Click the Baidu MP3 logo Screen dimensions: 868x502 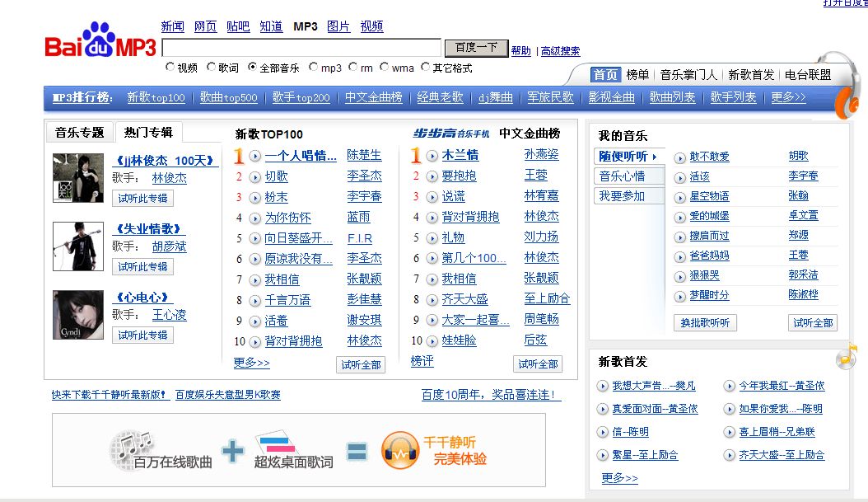(x=100, y=40)
